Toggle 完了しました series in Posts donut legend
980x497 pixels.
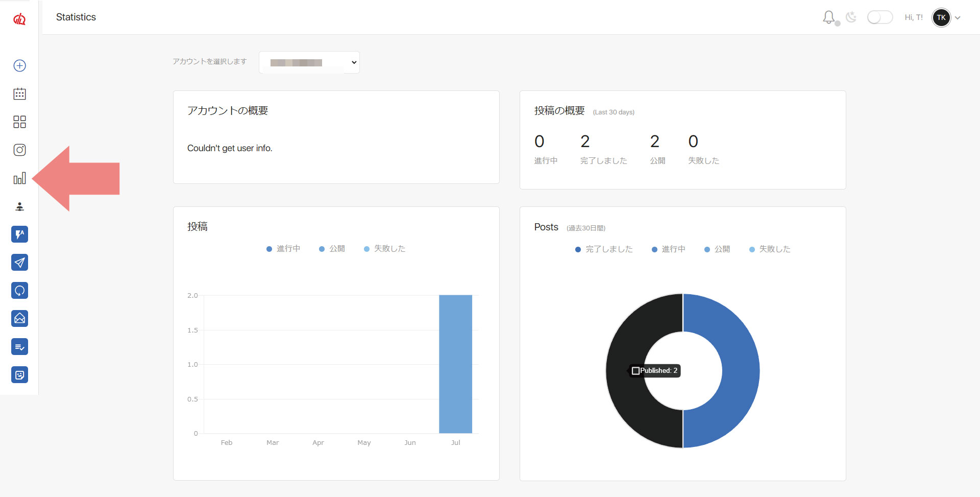point(604,249)
